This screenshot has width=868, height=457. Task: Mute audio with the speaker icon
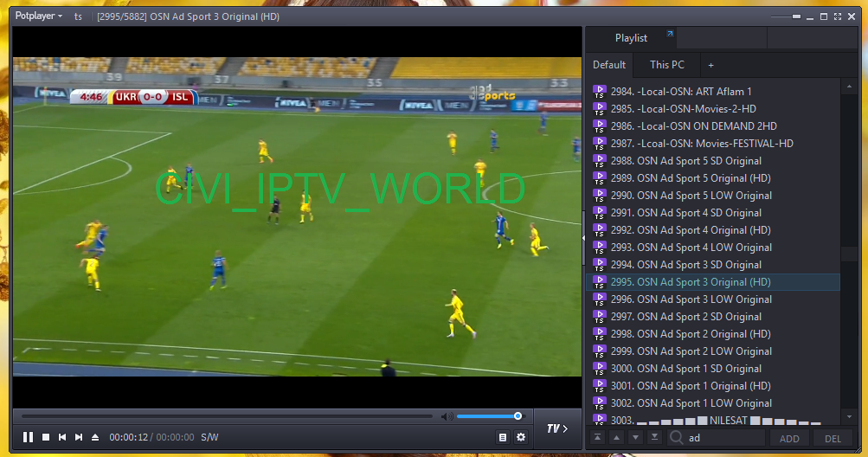446,416
